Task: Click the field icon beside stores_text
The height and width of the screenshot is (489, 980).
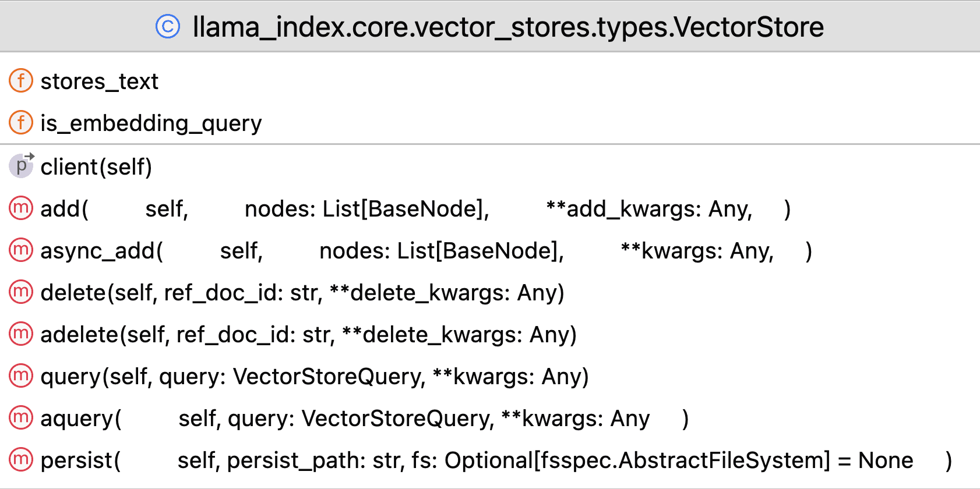Action: pos(21,81)
